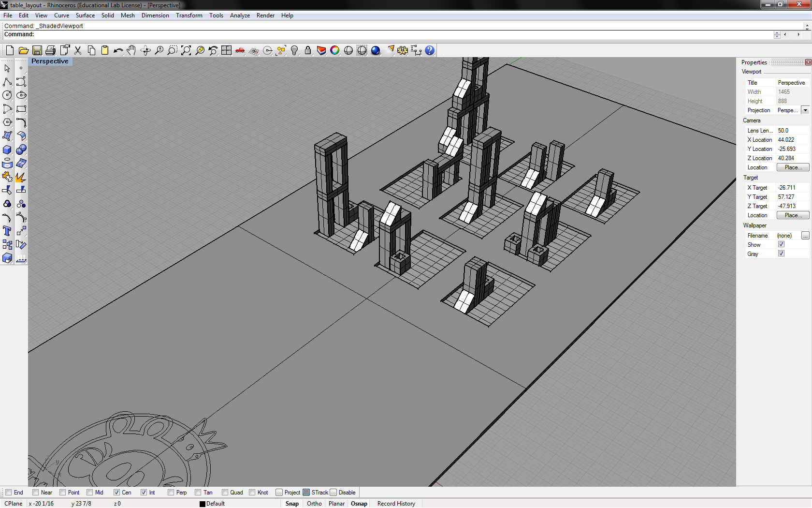Click the Puzzle pieces Join icon

7,177
